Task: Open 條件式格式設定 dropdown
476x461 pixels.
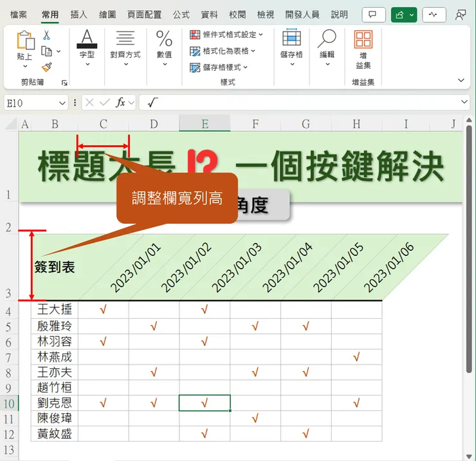Action: click(226, 35)
